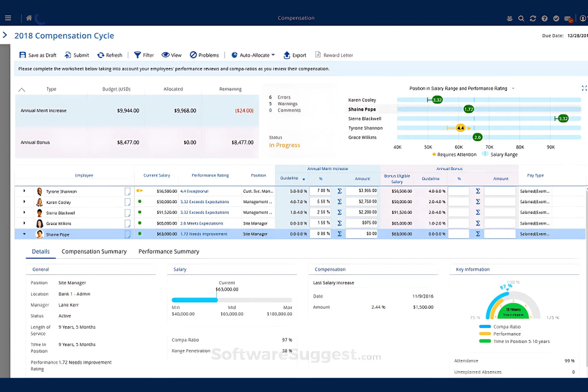Refresh the compensation worksheet
Viewport: 588px width, 392px height.
click(x=110, y=55)
